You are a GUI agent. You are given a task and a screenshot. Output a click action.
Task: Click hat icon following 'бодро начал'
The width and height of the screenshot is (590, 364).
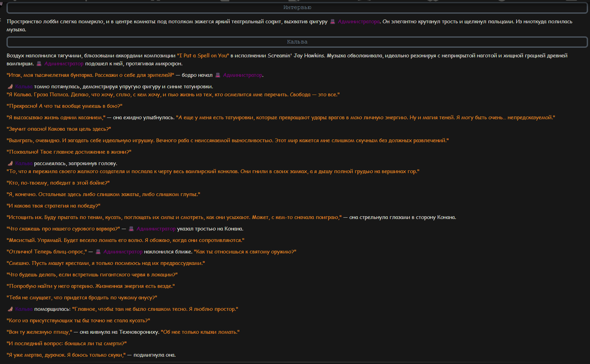tap(218, 75)
